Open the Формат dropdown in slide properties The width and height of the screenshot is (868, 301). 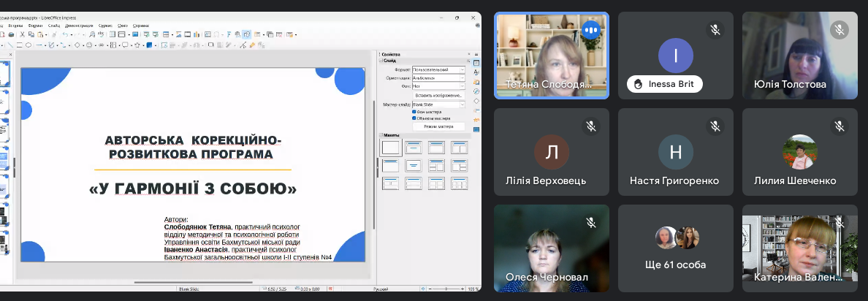coord(438,69)
